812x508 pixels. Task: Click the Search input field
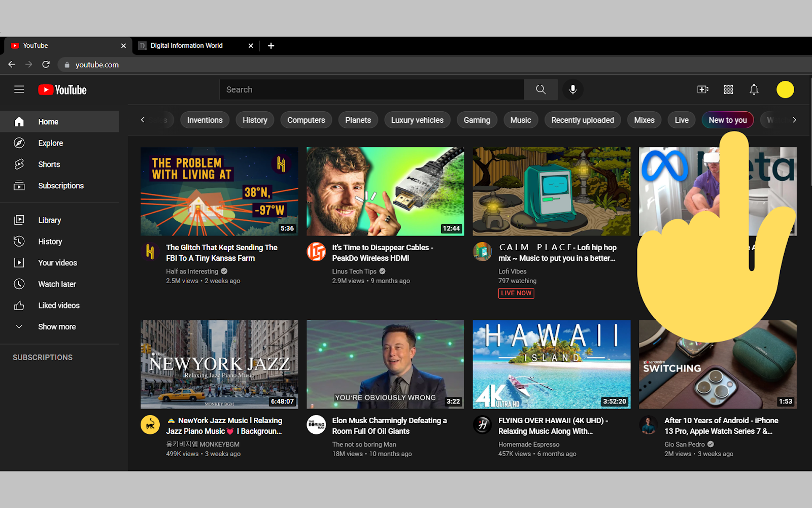[x=372, y=89]
